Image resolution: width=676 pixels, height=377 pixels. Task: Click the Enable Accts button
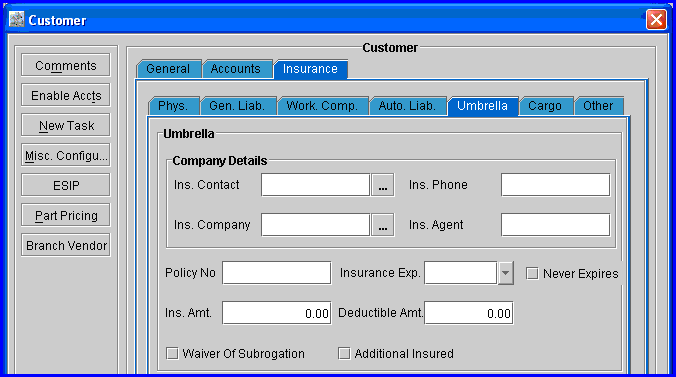pyautogui.click(x=66, y=95)
